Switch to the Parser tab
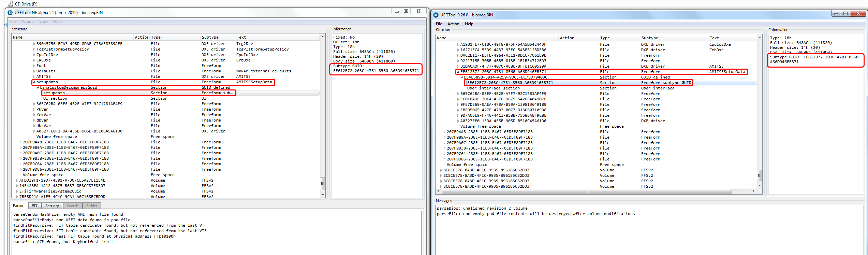The width and height of the screenshot is (868, 255). pyautogui.click(x=18, y=206)
